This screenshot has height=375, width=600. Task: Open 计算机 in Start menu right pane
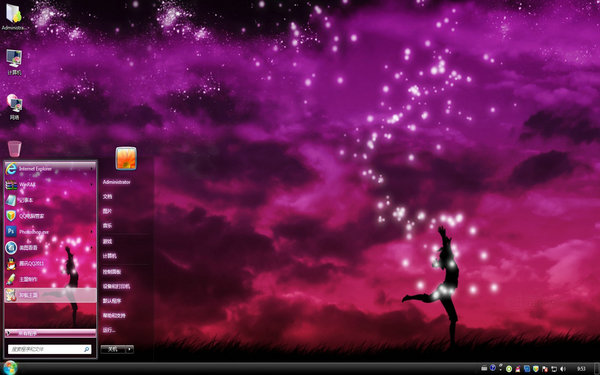pyautogui.click(x=109, y=256)
